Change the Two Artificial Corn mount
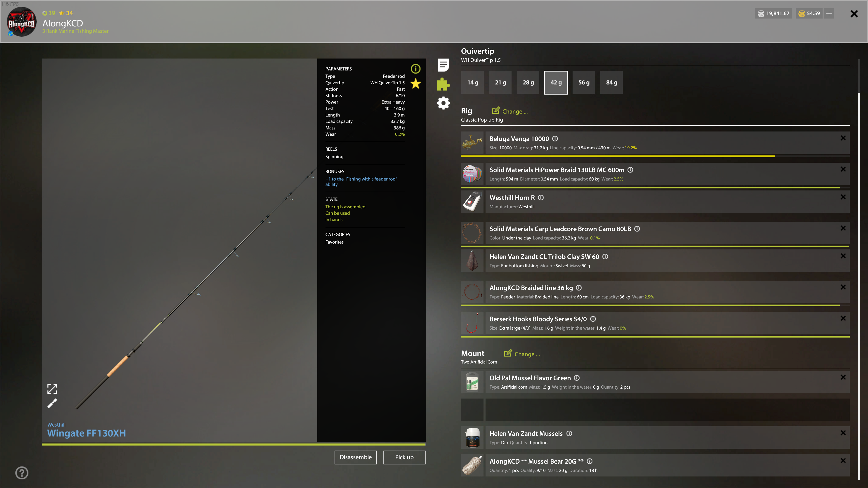This screenshot has height=488, width=868. point(522,354)
